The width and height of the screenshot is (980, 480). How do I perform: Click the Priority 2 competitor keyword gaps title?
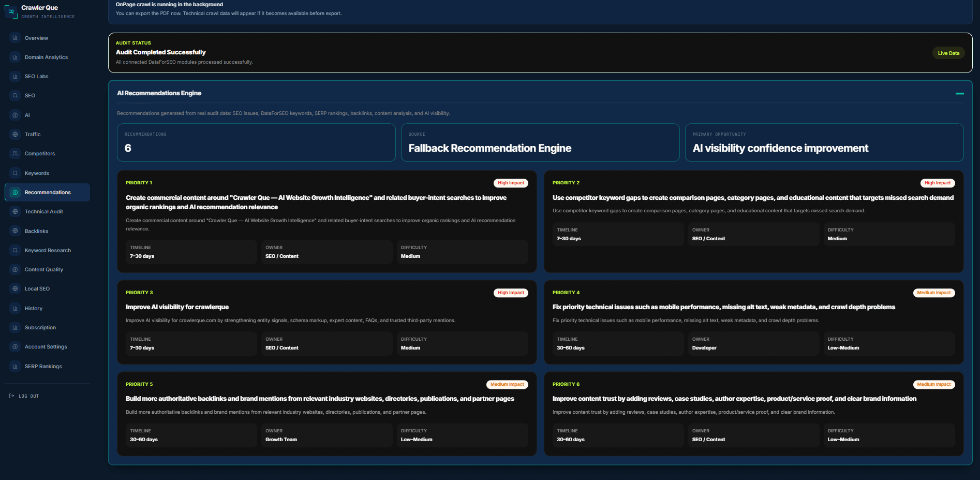tap(753, 198)
